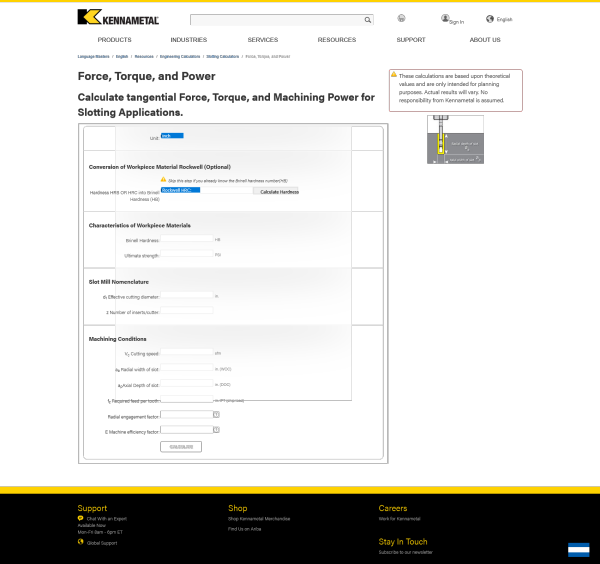Screen dimensions: 600x564
Task: Click the Shop heading in the footer
Action: (x=238, y=508)
